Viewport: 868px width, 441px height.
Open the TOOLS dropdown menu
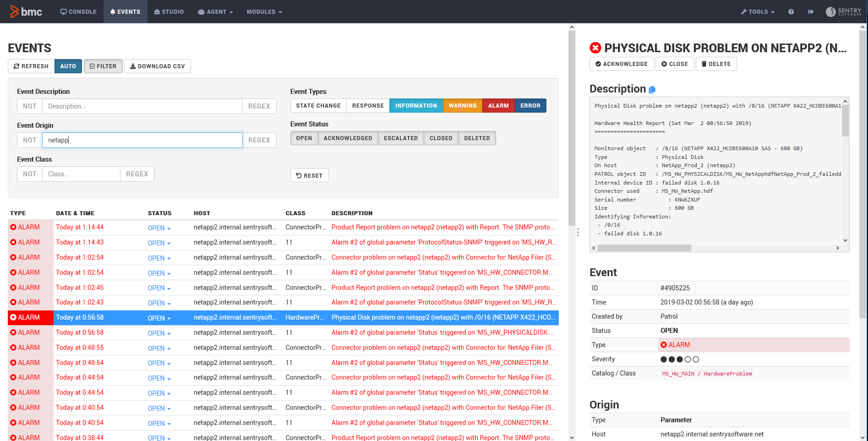point(758,12)
